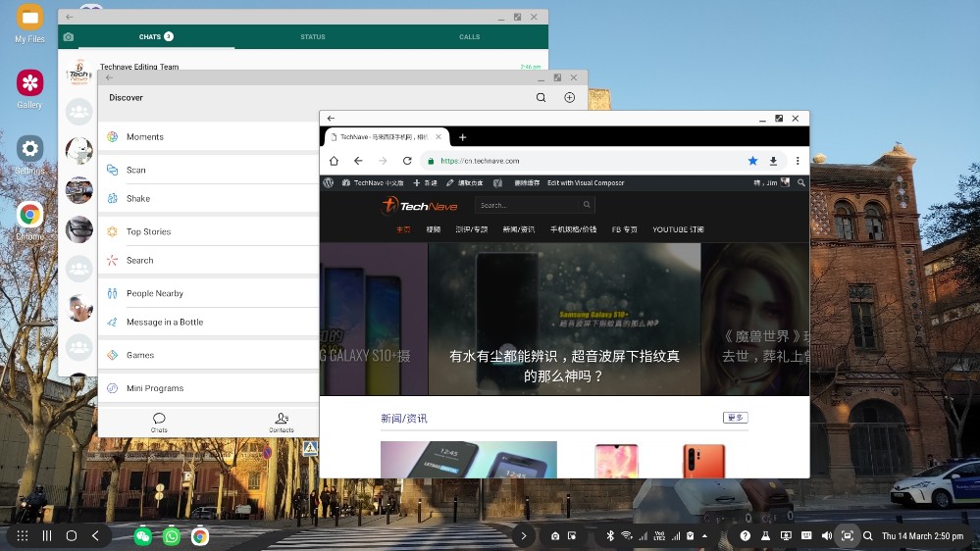Screen dimensions: 980x551
Task: Expand the taskbar tray arrow
Action: pos(523,535)
